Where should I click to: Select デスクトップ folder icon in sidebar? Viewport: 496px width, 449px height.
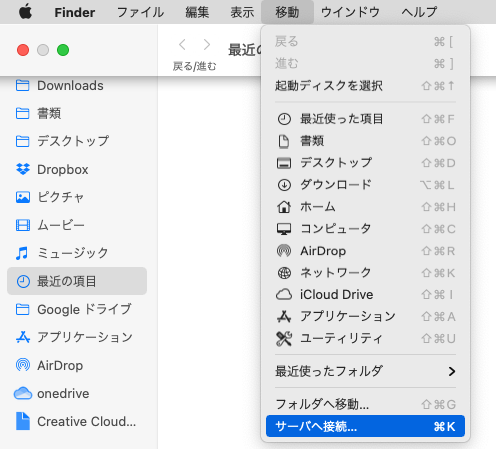tap(23, 141)
